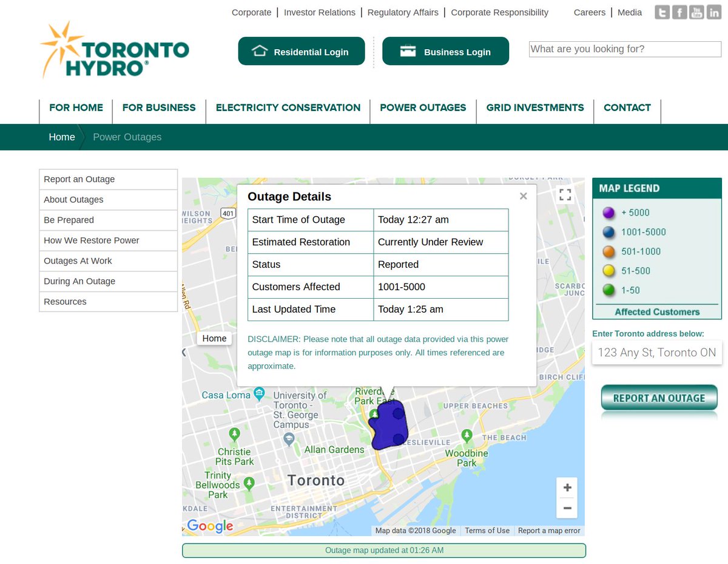
Task: Open Residential Login
Action: (x=302, y=51)
